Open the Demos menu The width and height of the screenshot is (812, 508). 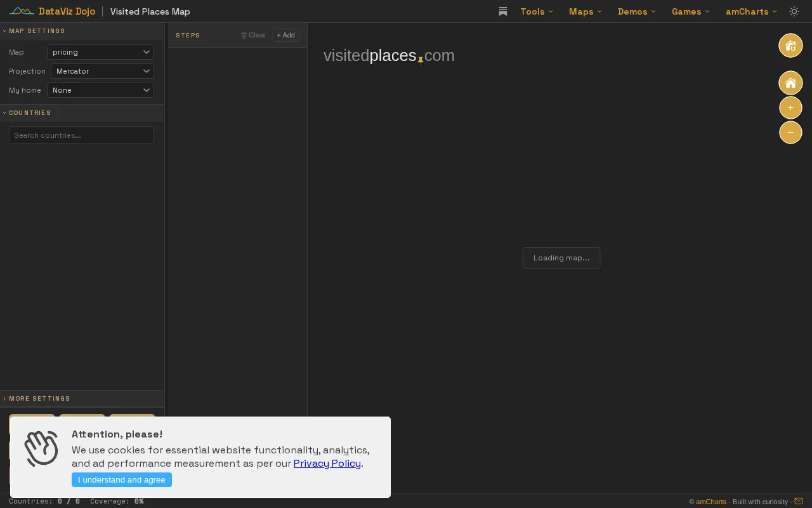tap(636, 11)
